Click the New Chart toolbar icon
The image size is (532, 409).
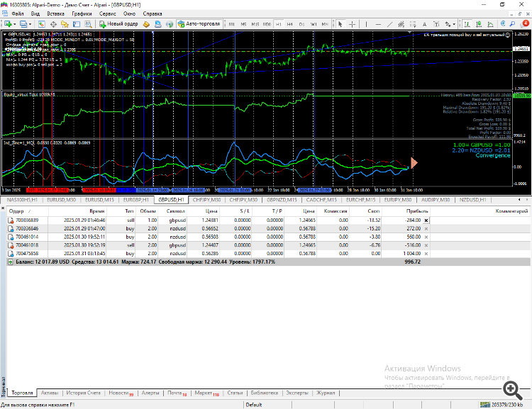8,24
